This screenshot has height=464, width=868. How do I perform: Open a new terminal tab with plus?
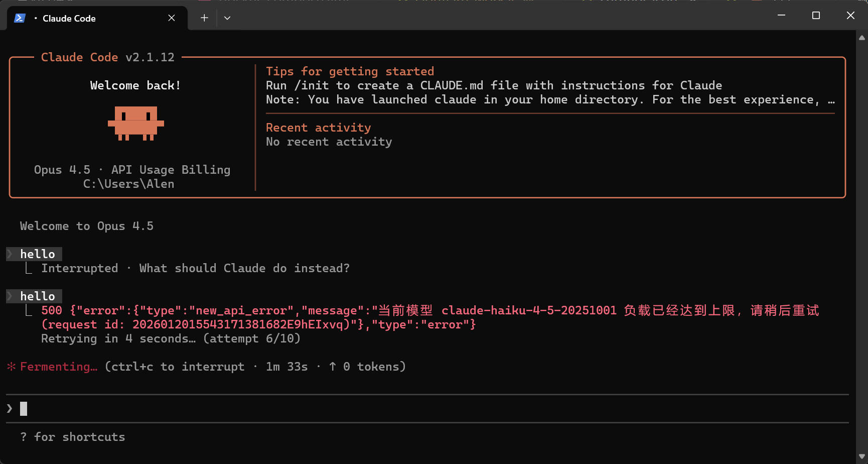click(x=204, y=18)
